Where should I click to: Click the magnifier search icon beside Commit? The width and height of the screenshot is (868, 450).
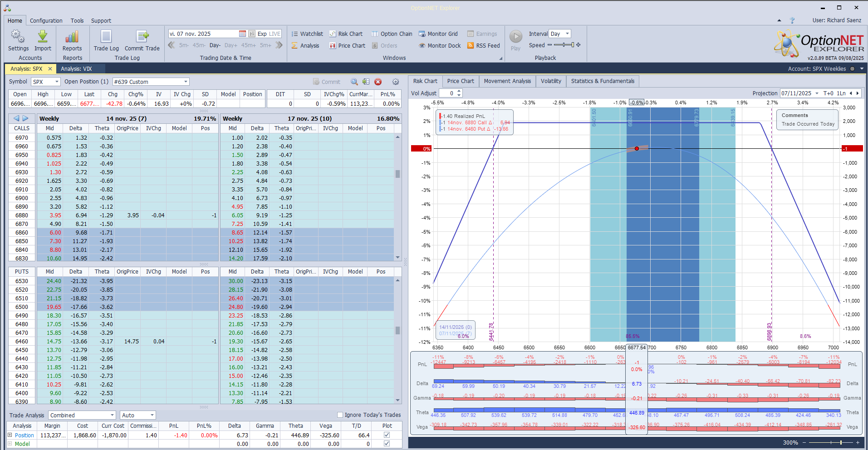[354, 82]
